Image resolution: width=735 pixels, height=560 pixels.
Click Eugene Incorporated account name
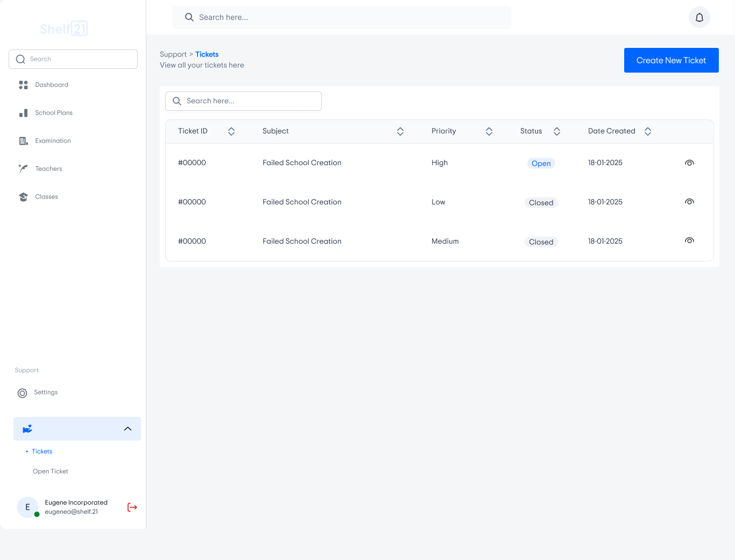click(x=76, y=502)
